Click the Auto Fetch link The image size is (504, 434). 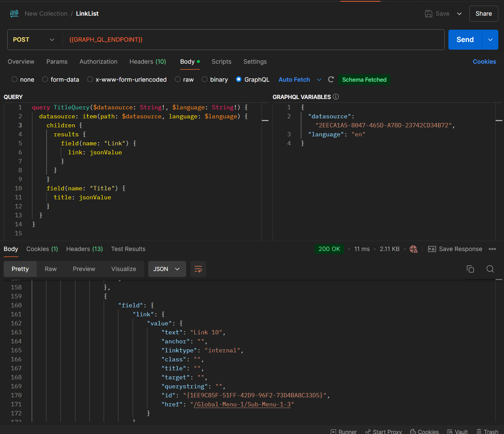coord(294,80)
